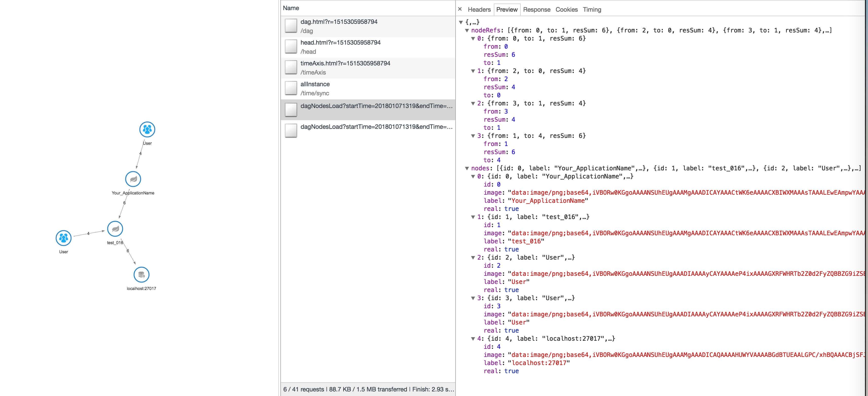868x396 pixels.
Task: Open the Response tab
Action: (536, 9)
